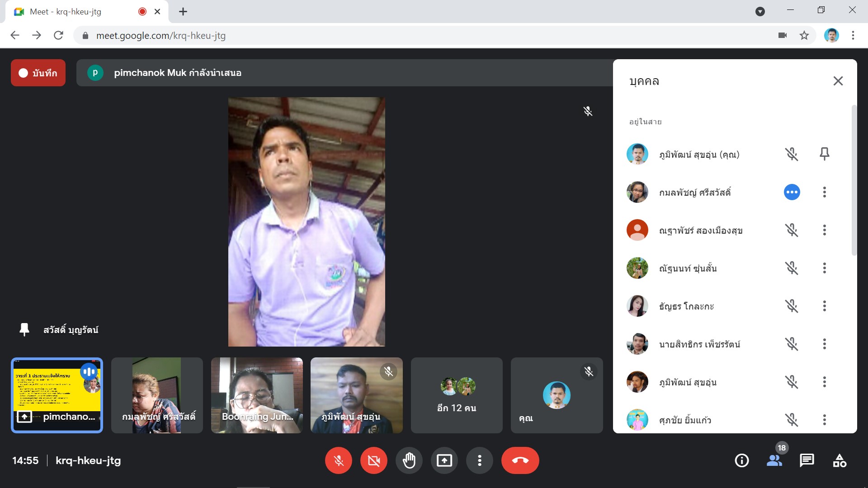This screenshot has width=868, height=488.
Task: Open a new browser tab
Action: pos(183,12)
